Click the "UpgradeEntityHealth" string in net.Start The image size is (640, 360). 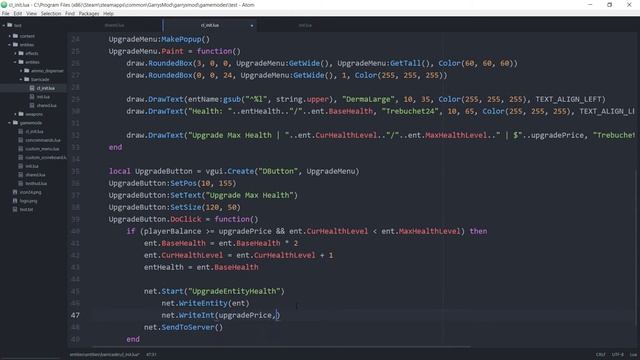(x=234, y=291)
